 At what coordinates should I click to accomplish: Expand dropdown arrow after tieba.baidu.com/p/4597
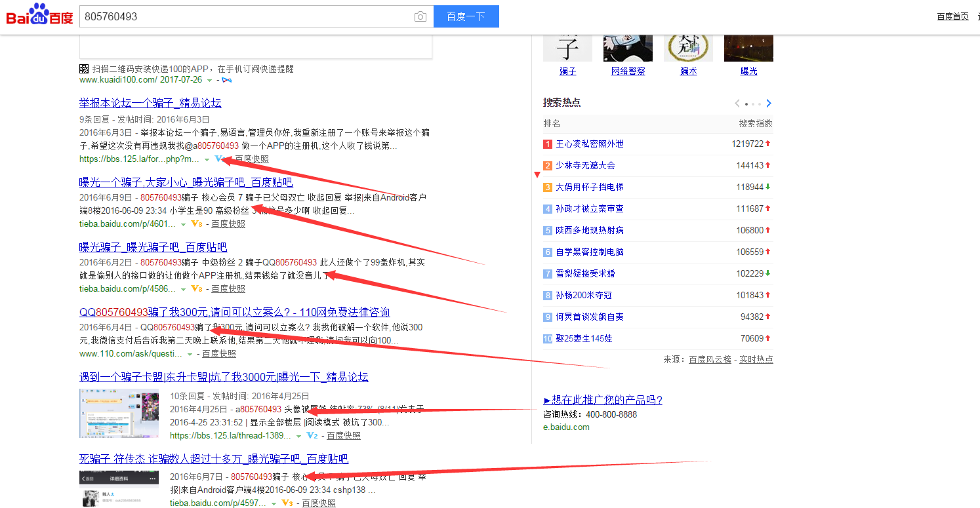coord(274,503)
